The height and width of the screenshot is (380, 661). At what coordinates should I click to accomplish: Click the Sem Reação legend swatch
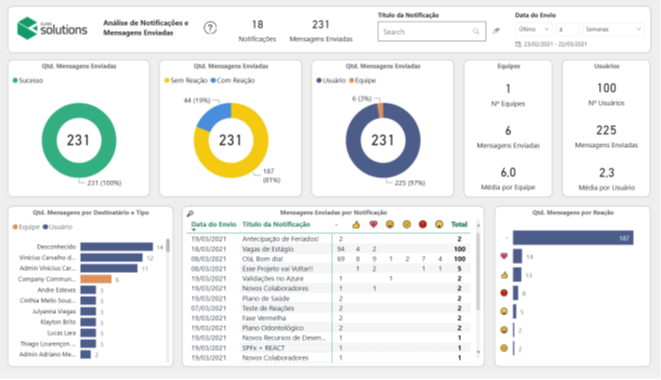[167, 80]
